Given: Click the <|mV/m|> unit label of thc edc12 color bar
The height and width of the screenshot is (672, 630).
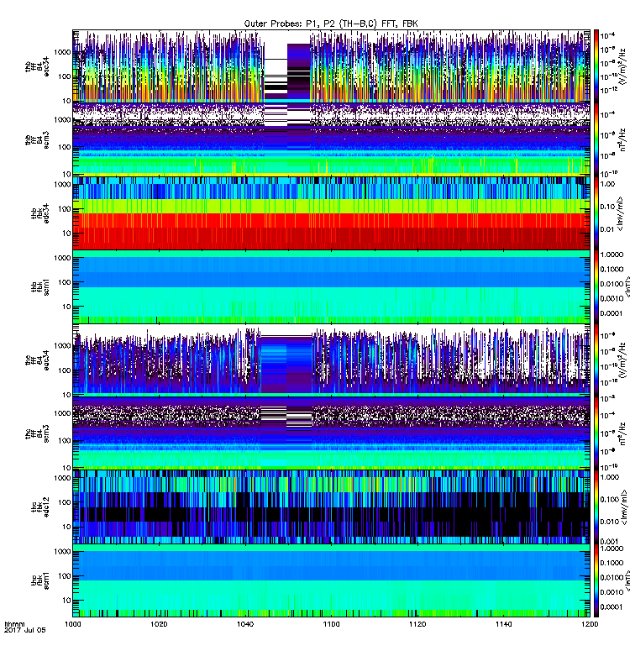Looking at the screenshot, I should [x=625, y=507].
